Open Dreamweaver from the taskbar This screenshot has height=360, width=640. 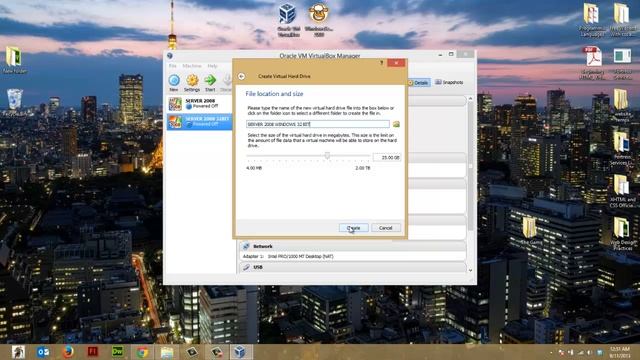118,352
